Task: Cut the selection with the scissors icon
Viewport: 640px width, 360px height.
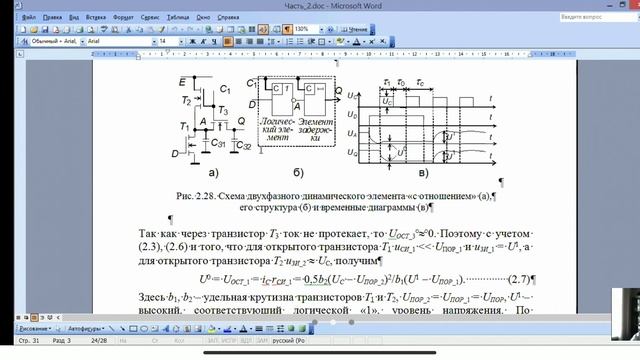Action: coord(128,29)
